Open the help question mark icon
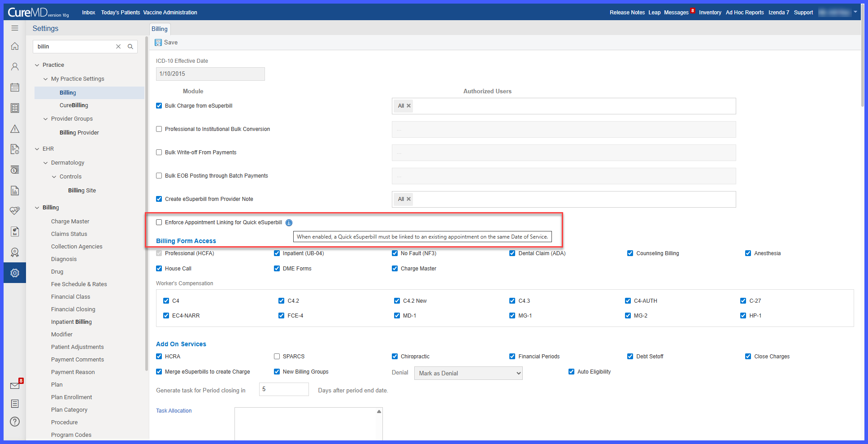 coord(15,422)
